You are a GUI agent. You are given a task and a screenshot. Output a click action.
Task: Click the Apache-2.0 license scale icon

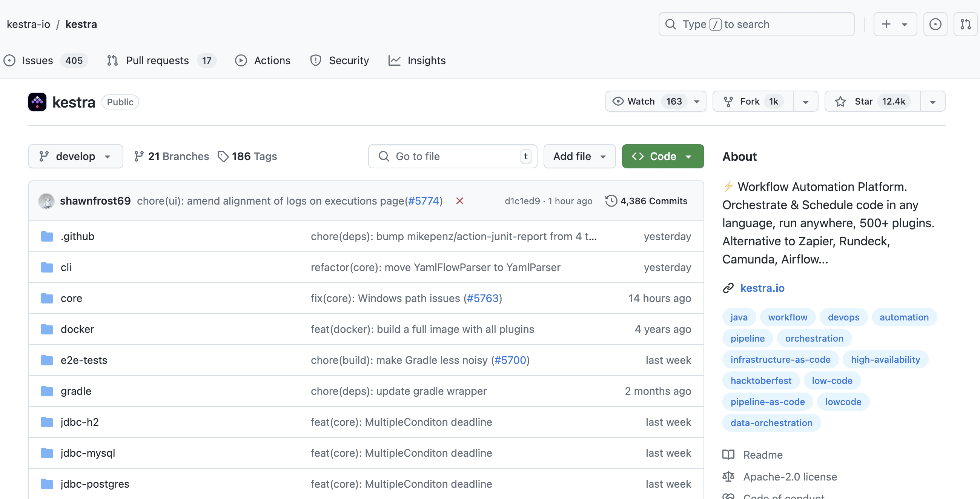728,477
